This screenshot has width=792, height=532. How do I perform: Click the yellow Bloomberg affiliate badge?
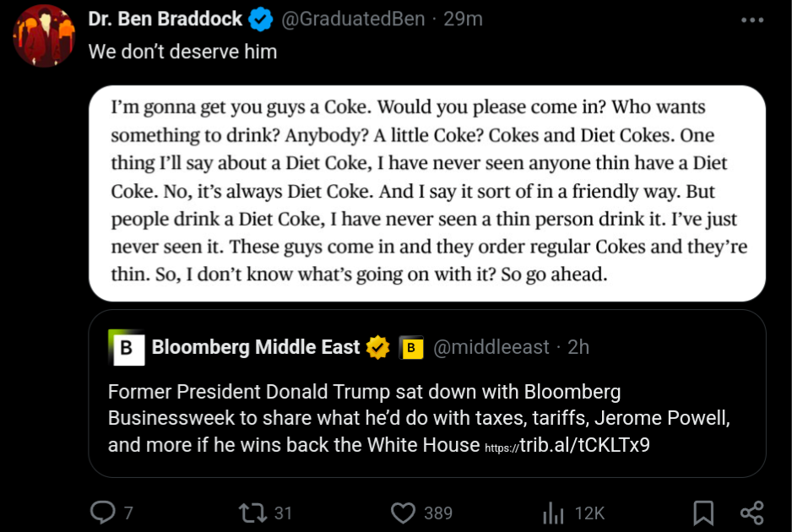411,348
